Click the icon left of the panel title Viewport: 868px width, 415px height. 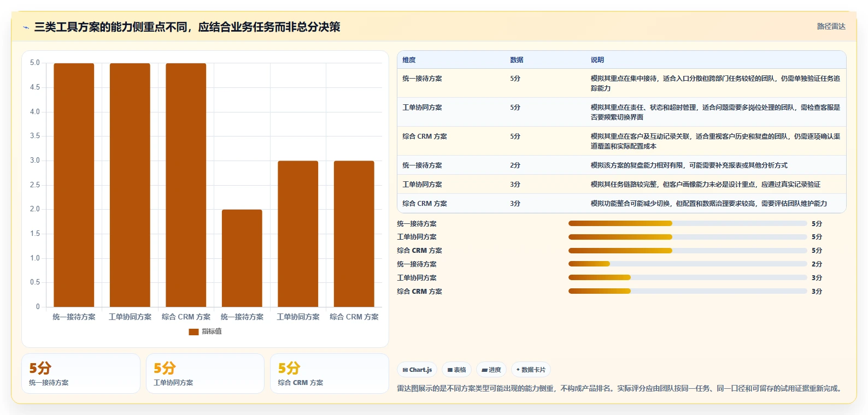click(26, 27)
